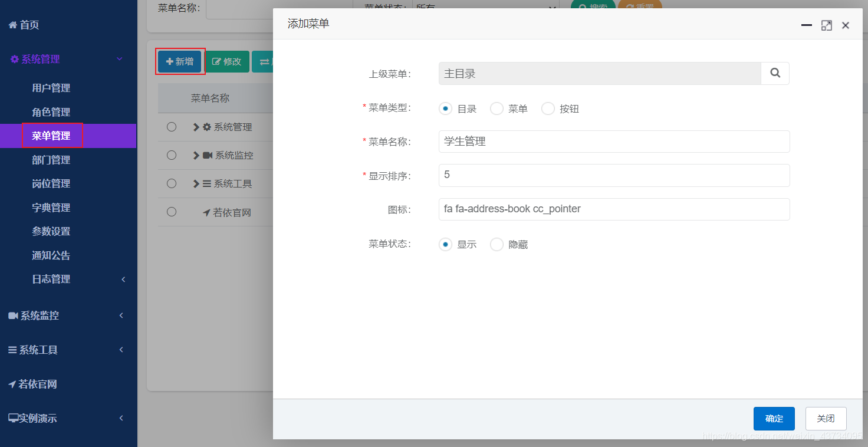The height and width of the screenshot is (447, 868).
Task: Expand the 日志管理 submenu arrow
Action: (x=123, y=280)
